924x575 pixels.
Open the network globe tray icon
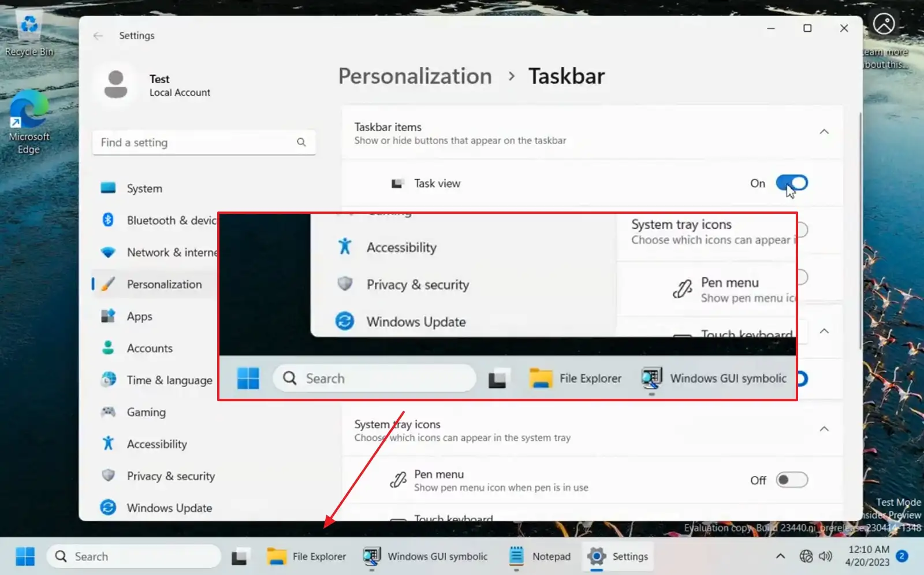click(x=806, y=557)
